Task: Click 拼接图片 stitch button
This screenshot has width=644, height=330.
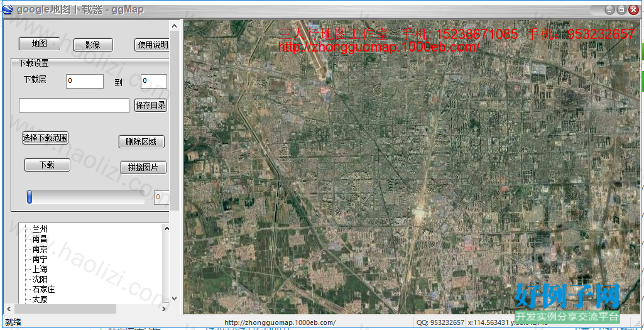Action: click(143, 167)
